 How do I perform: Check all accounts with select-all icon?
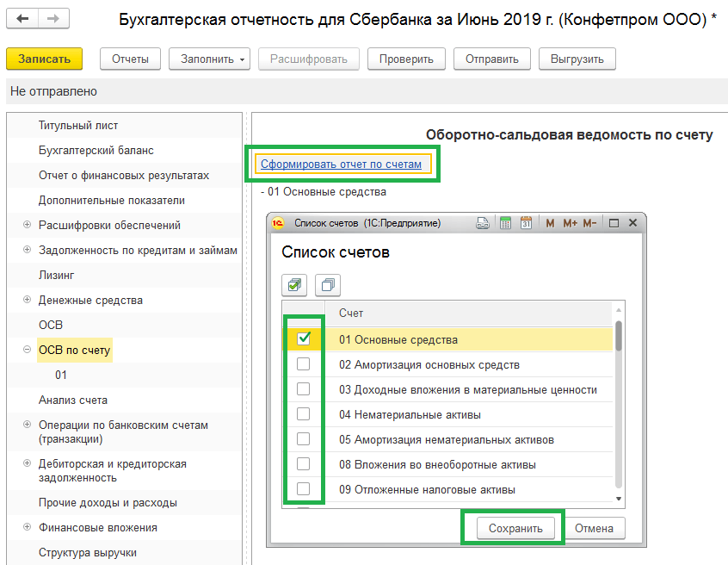point(294,284)
